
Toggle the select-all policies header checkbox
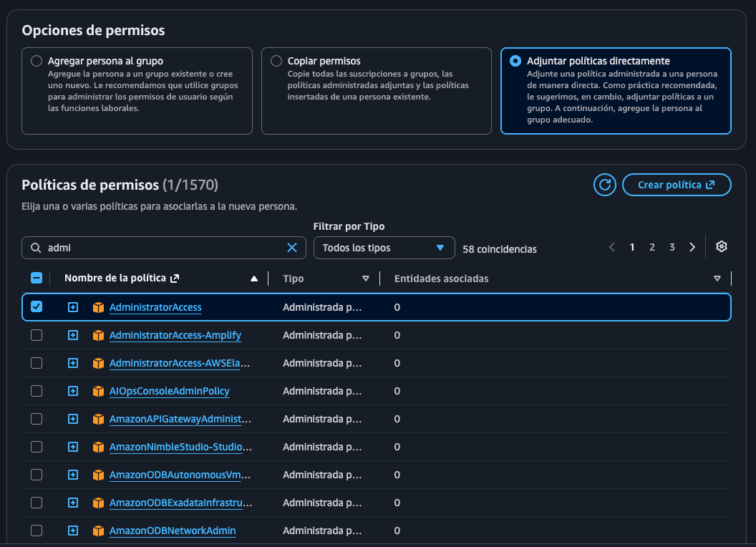tap(37, 278)
